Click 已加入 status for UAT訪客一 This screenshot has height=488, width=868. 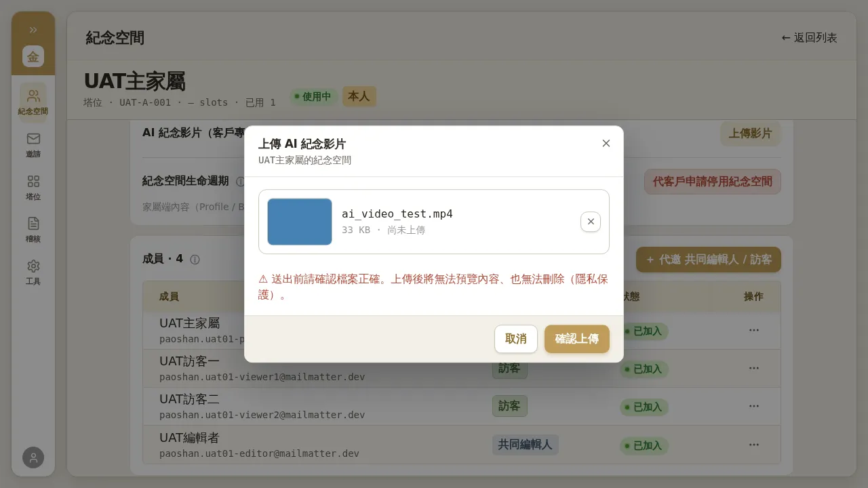644,369
